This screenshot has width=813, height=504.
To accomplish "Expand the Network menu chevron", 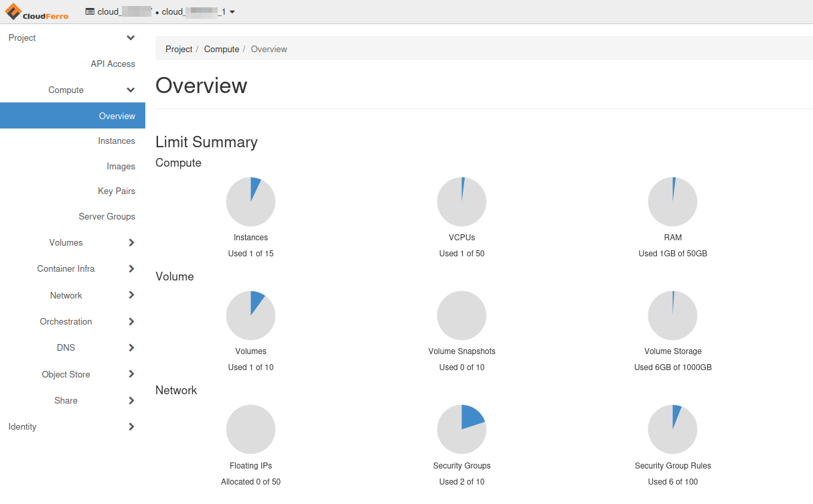I will [131, 295].
